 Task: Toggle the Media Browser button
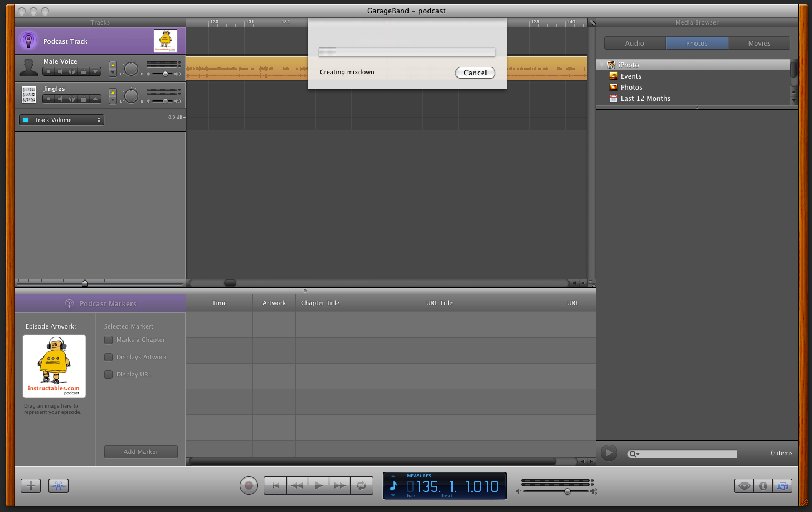[x=782, y=486]
